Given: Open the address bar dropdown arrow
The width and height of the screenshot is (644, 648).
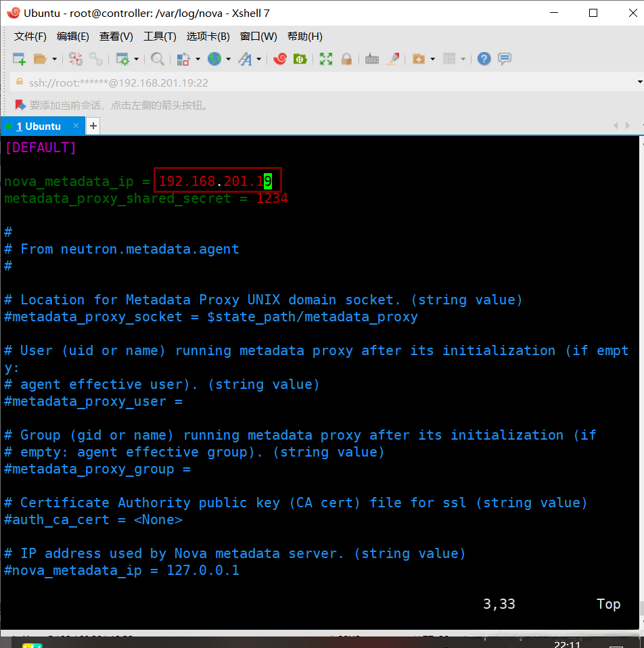Looking at the screenshot, I should (x=639, y=82).
